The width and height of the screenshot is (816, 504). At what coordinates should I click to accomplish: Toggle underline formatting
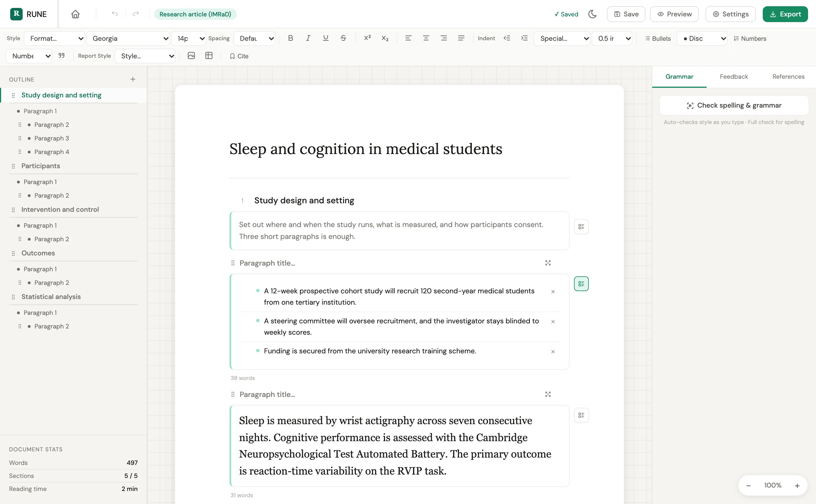pos(326,38)
